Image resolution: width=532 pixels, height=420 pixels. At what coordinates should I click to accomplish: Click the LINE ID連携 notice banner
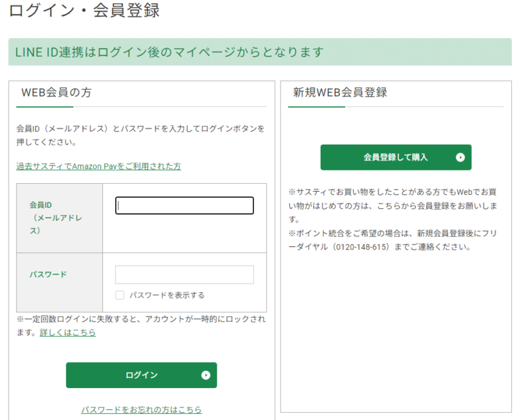pyautogui.click(x=260, y=52)
